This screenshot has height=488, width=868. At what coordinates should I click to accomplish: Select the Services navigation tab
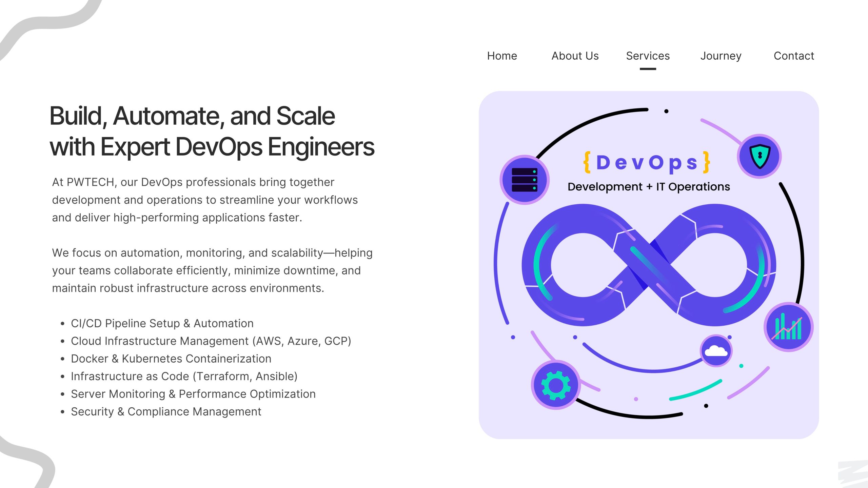coord(648,56)
